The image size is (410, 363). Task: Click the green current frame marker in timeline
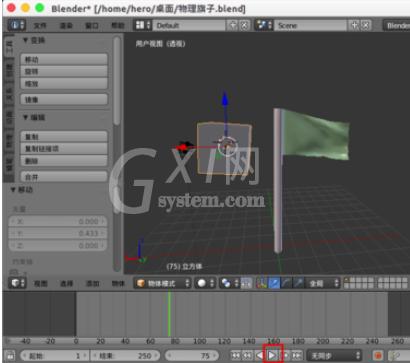tap(169, 314)
